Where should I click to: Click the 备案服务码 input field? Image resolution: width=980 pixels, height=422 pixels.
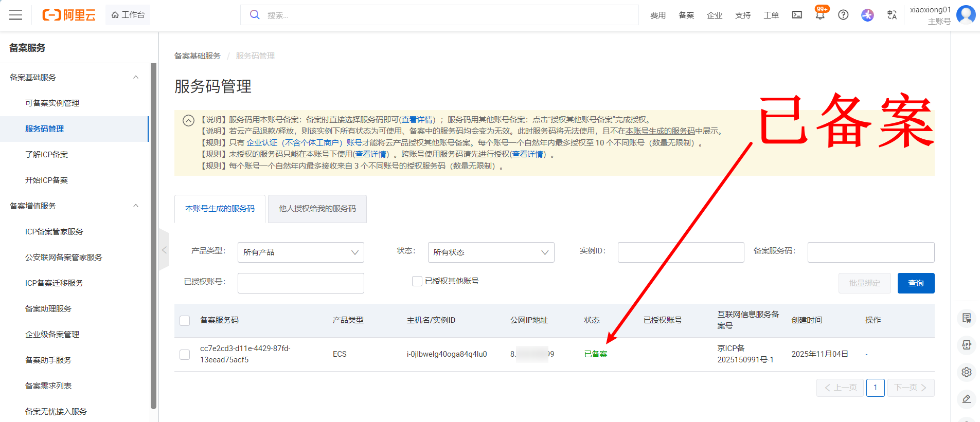click(871, 252)
